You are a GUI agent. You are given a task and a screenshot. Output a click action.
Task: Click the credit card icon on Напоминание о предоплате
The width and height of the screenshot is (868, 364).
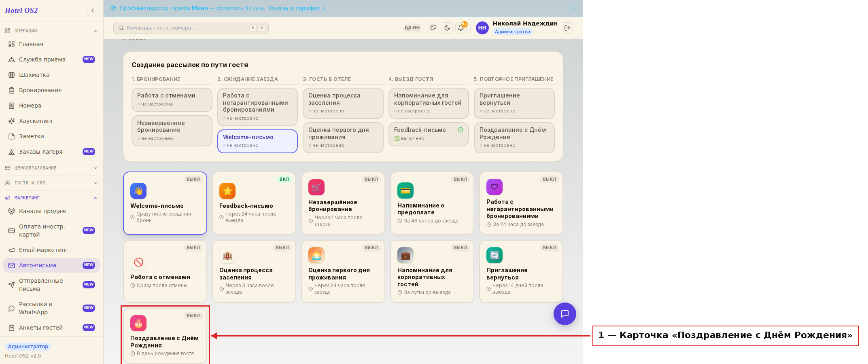pos(405,190)
